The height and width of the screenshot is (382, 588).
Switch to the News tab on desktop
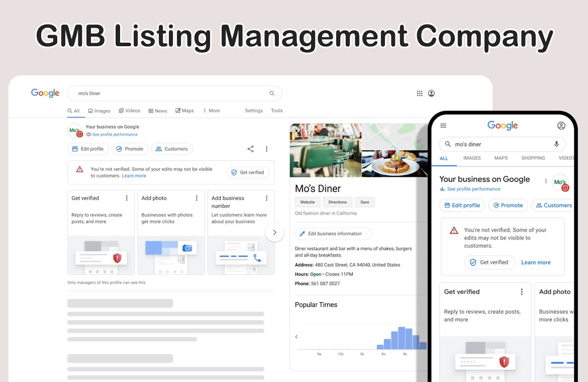(x=158, y=111)
